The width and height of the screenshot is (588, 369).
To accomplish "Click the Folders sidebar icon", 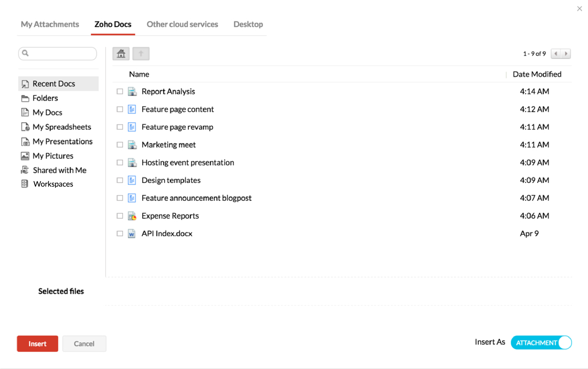I will point(25,98).
